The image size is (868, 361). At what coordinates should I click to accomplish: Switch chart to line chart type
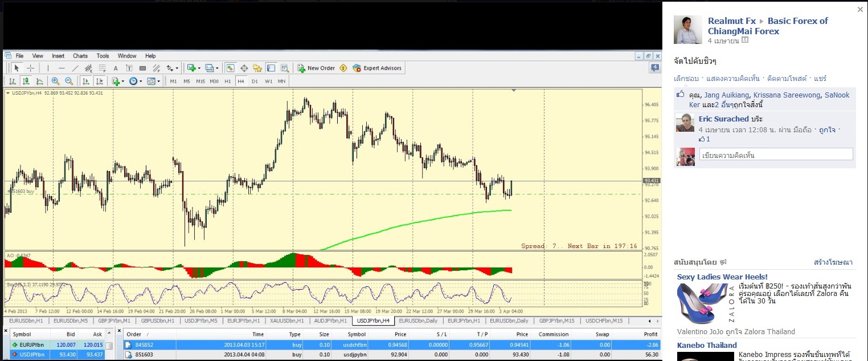[x=39, y=81]
